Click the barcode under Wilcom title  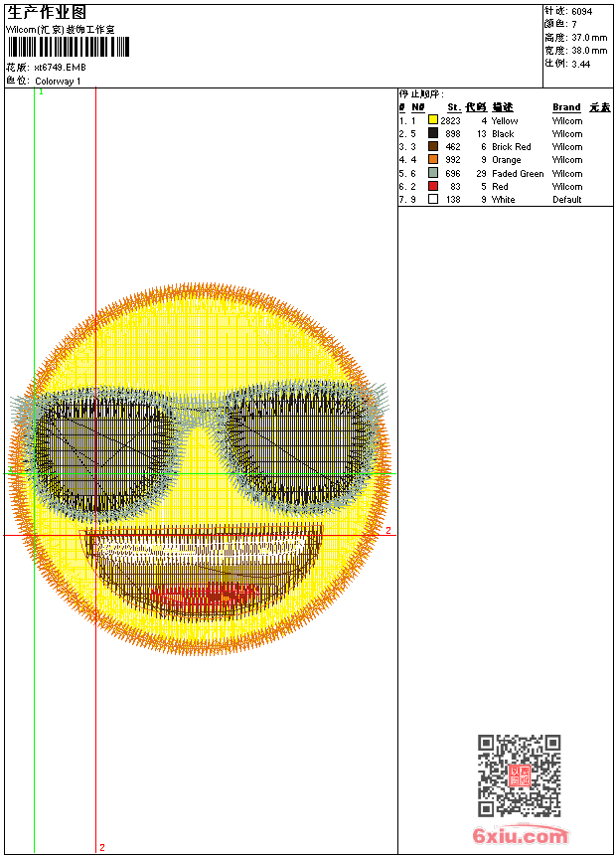click(69, 47)
